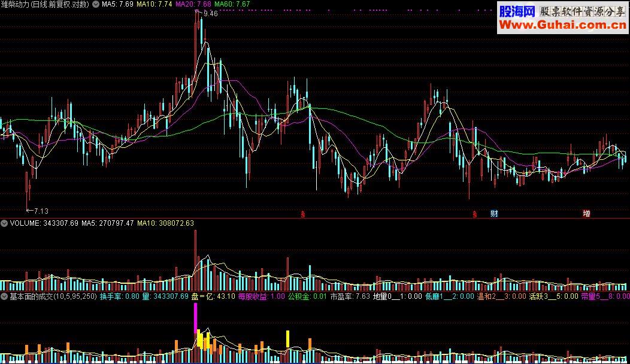Click the 每股收益: 1.00 value
Viewport: 630px width, 364px height.
(262, 296)
